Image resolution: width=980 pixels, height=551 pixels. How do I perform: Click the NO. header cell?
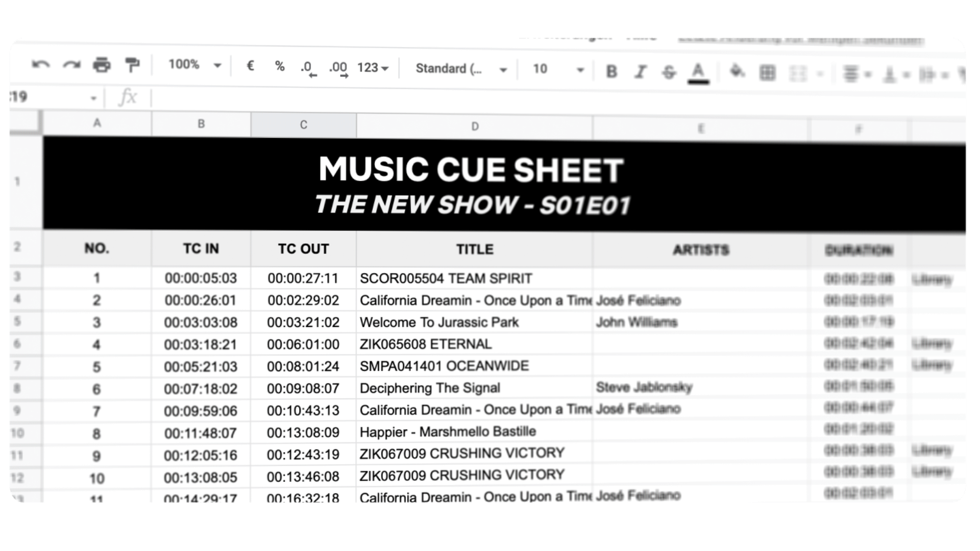(x=97, y=248)
